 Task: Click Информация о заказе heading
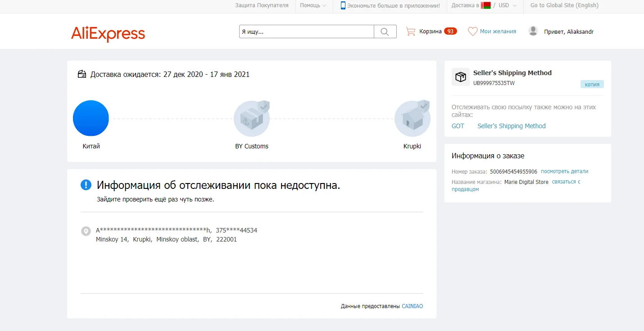(488, 156)
